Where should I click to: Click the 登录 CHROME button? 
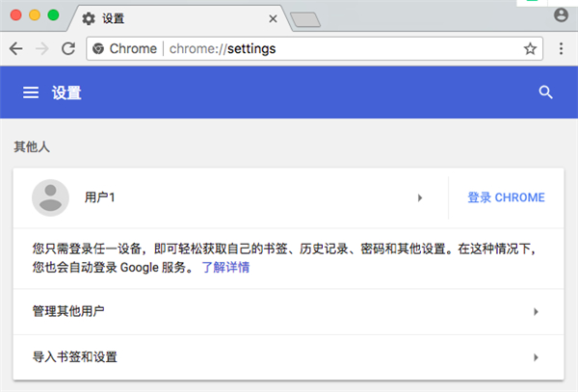point(506,197)
